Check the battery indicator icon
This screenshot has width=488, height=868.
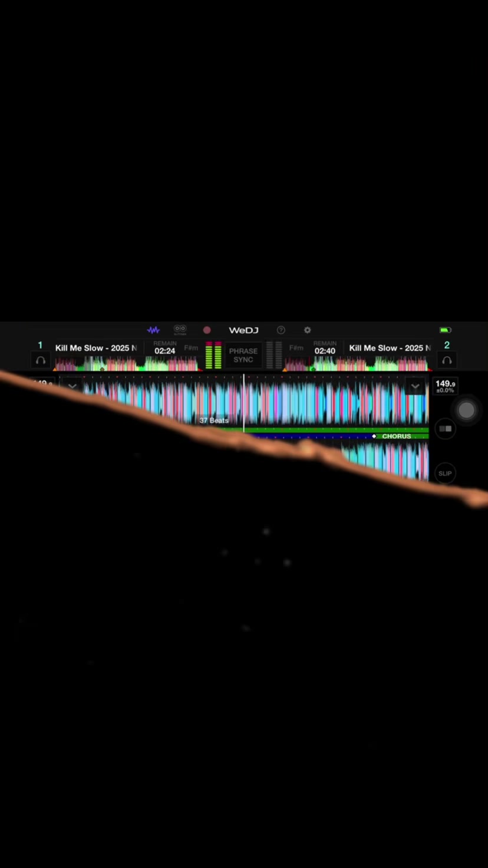coord(446,330)
